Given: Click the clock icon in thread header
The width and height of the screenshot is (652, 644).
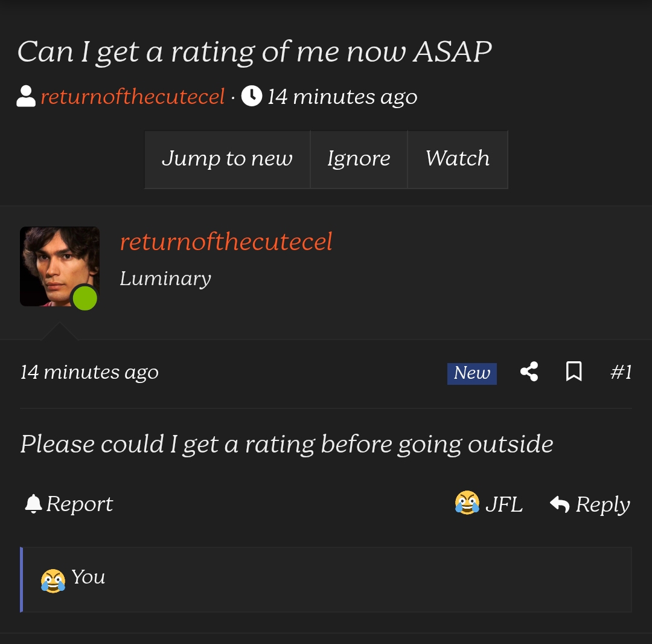Looking at the screenshot, I should (251, 96).
